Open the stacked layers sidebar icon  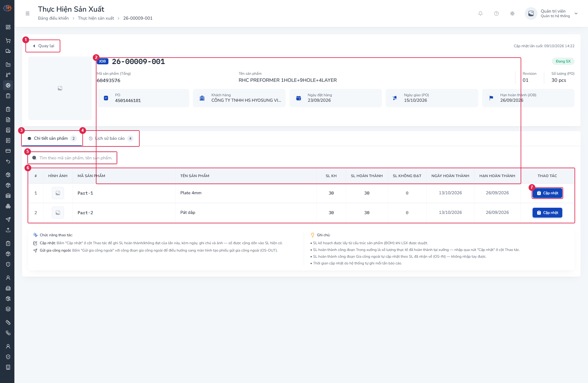pos(8,309)
